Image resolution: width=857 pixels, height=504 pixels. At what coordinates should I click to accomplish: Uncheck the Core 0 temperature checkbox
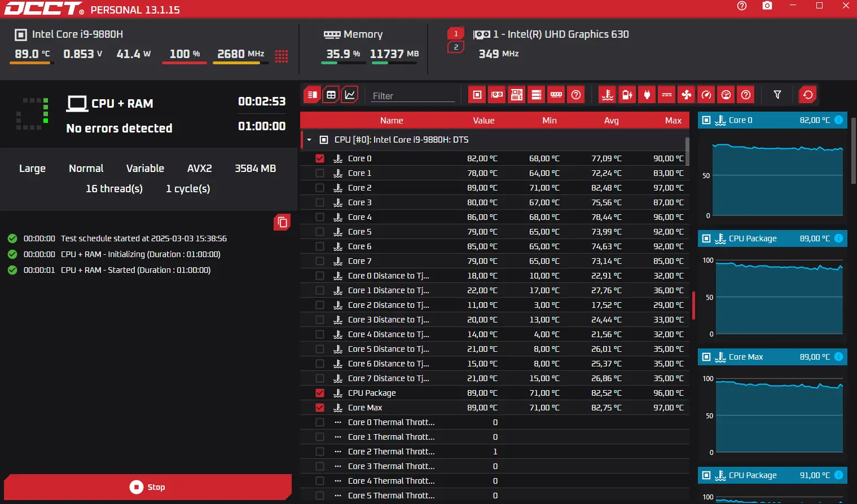[x=320, y=158]
